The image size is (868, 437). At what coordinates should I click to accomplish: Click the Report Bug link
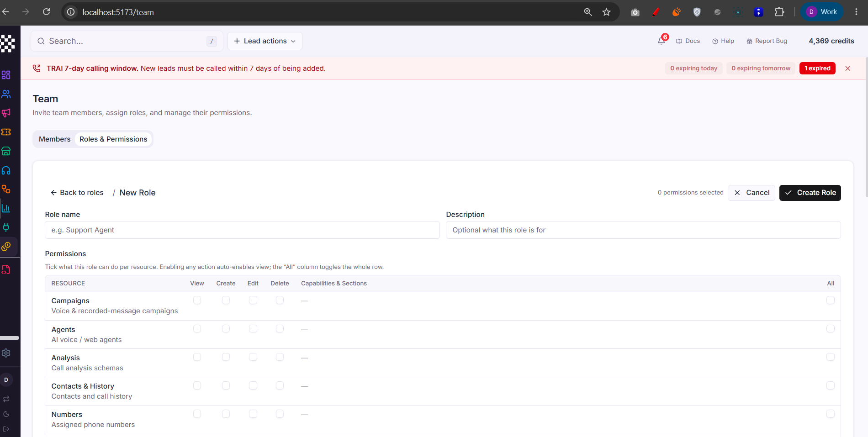coord(767,41)
